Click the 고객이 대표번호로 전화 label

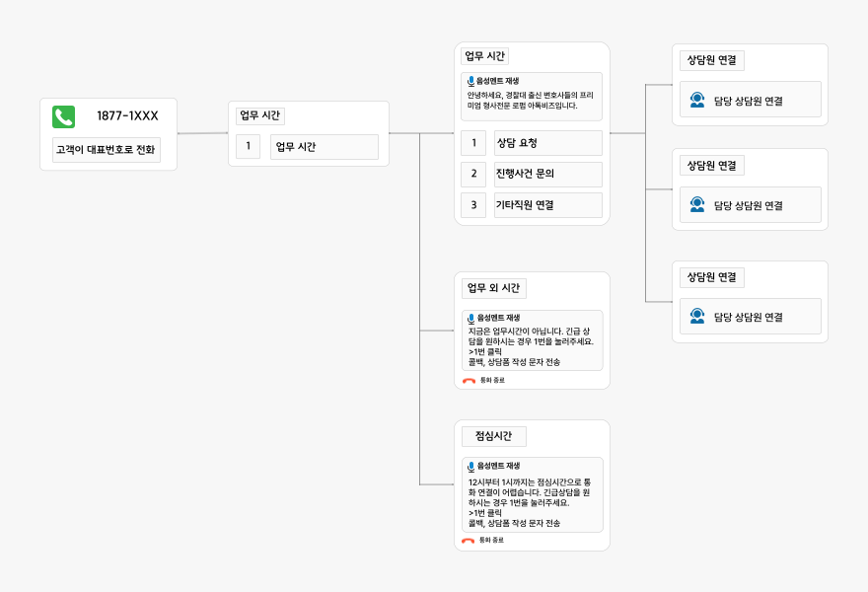106,151
